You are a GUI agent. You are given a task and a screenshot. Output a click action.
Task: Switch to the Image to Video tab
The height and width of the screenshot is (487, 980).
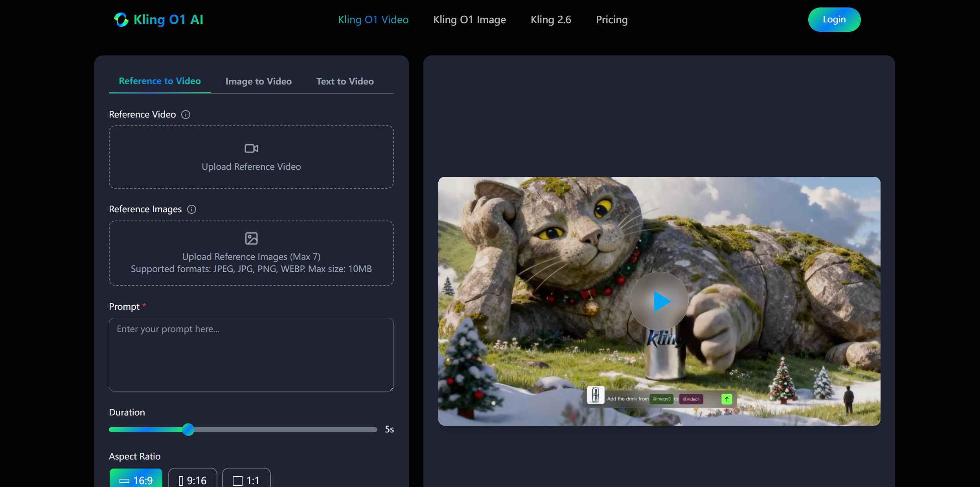pos(258,81)
